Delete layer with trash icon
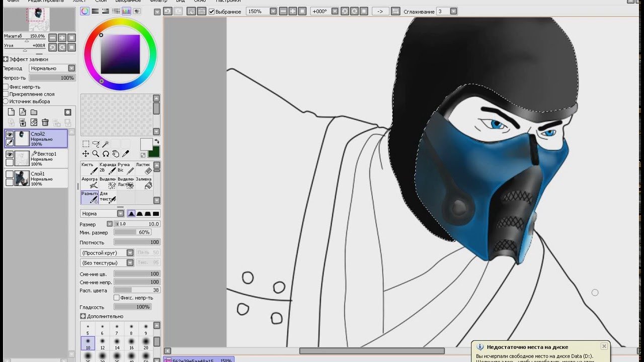 tap(45, 122)
